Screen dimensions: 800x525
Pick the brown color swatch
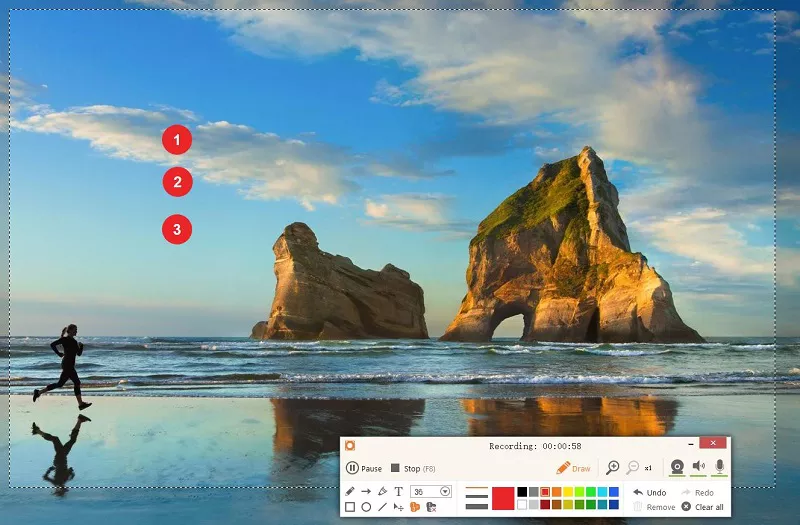(x=556, y=505)
